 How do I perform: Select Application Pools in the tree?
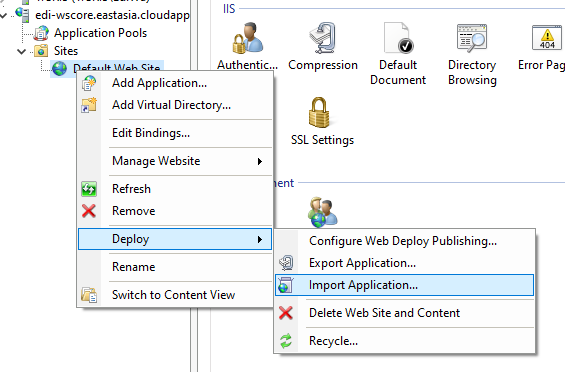(101, 33)
